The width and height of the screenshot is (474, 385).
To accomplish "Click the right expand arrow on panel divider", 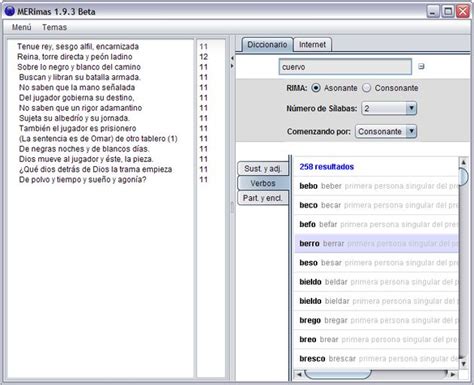I will coord(232,66).
